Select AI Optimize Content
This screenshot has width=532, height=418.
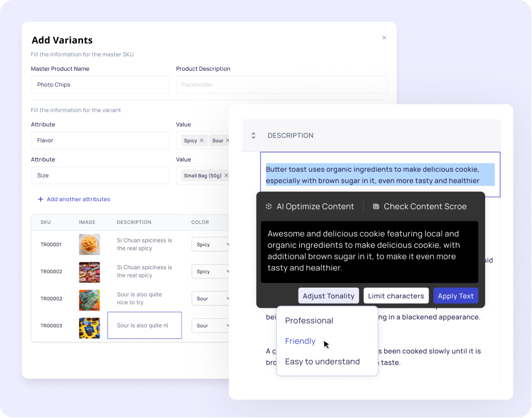(x=315, y=206)
